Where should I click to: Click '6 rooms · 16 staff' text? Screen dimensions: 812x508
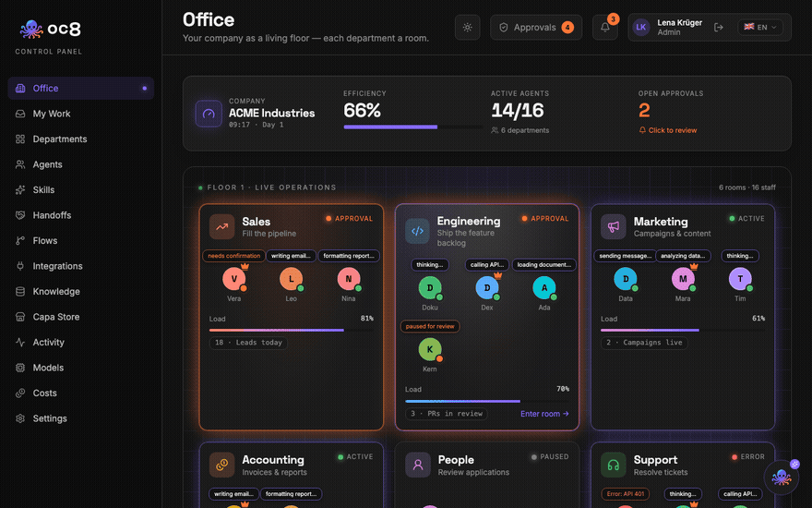746,187
